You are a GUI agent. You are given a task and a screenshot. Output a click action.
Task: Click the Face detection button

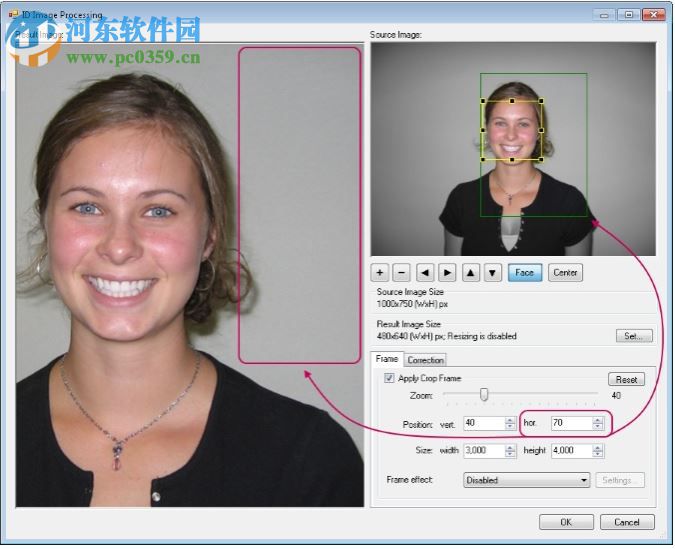pyautogui.click(x=525, y=273)
